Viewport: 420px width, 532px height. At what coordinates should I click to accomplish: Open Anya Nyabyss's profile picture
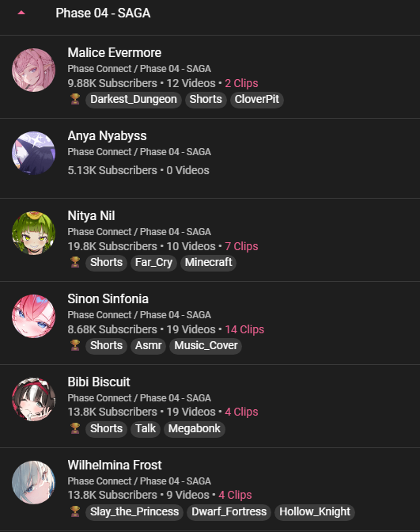pos(33,153)
